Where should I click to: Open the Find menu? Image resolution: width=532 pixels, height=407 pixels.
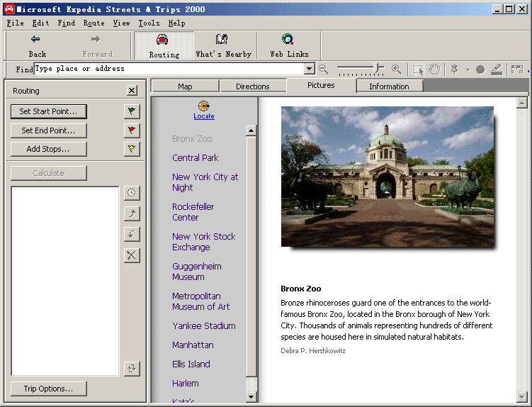click(67, 23)
